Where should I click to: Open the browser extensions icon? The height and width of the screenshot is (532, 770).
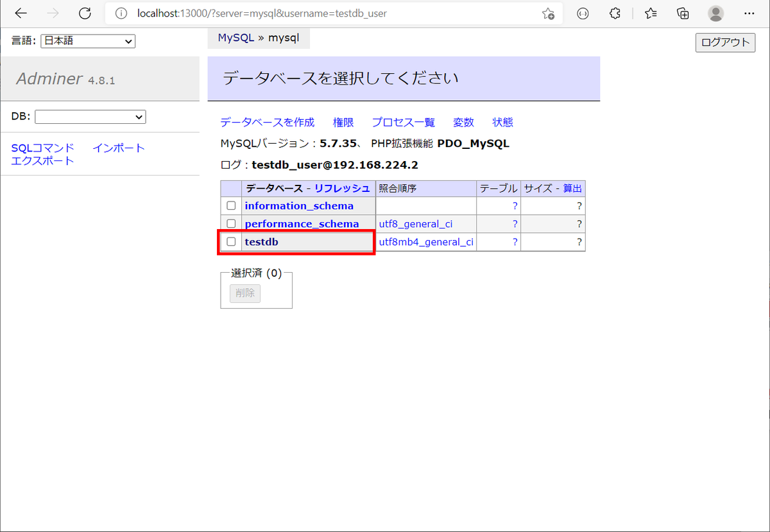click(x=614, y=13)
